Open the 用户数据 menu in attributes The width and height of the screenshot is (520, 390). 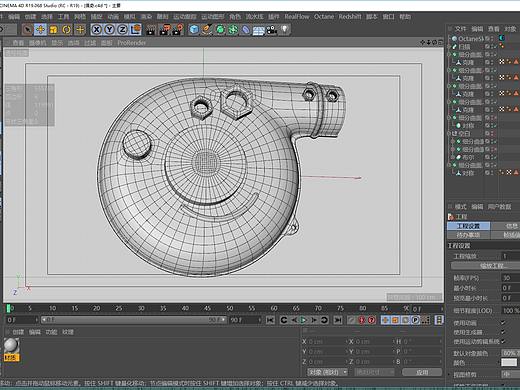[499, 207]
